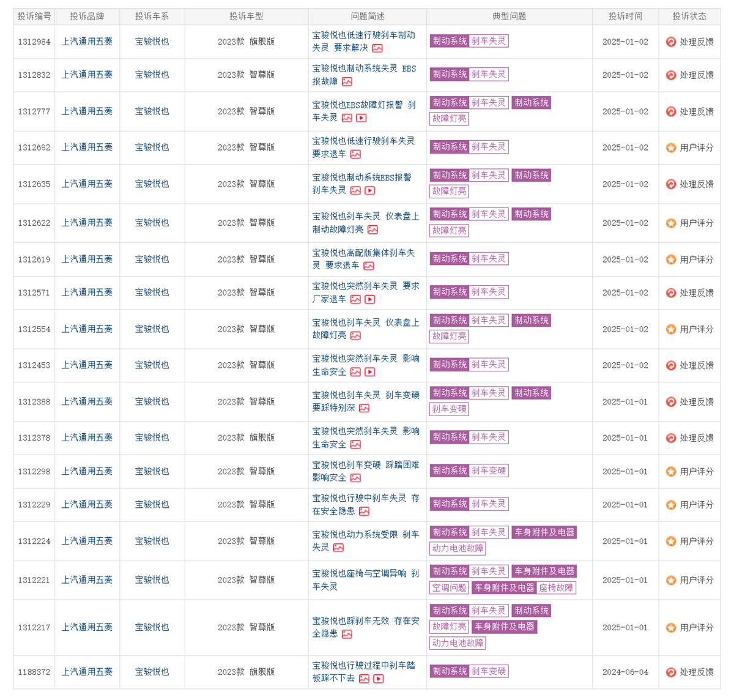
Task: Open complaint "宝骏悦也动力系统受限 刹车失灵"
Action: coord(366,541)
